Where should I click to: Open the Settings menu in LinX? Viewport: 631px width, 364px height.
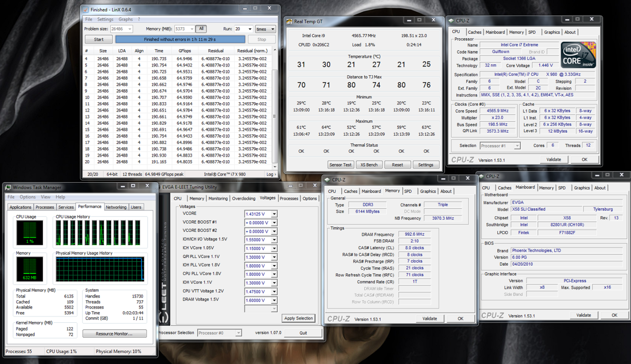pos(105,19)
